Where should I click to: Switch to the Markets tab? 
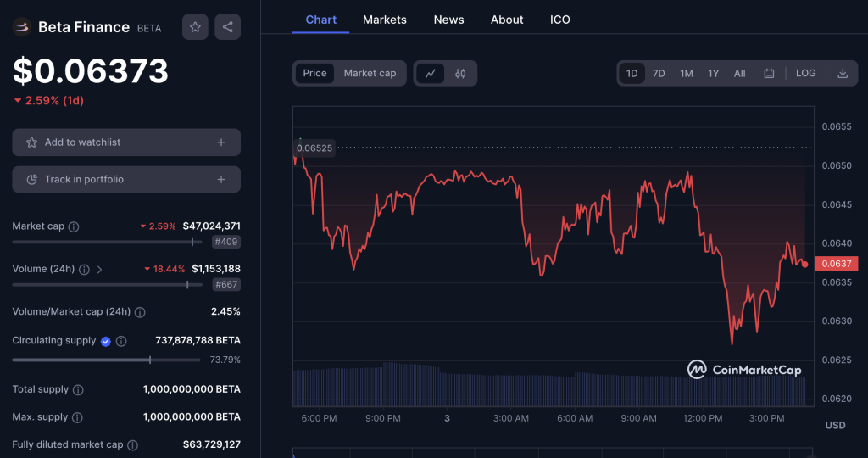[385, 20]
